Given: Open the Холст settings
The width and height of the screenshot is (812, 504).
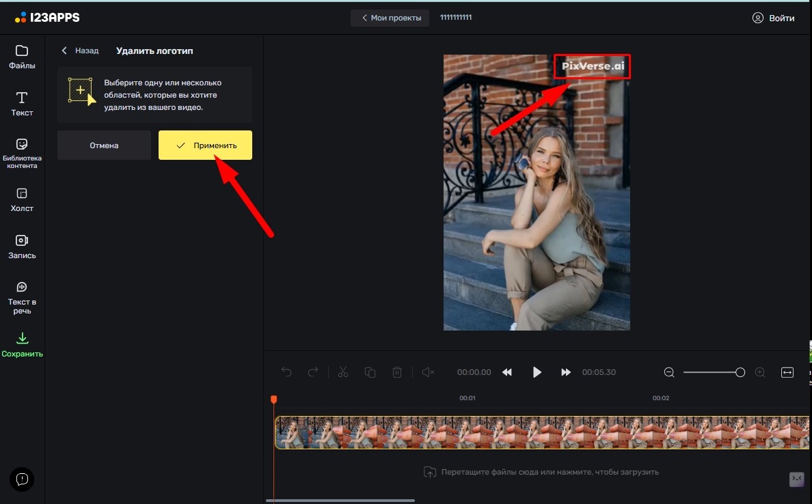Looking at the screenshot, I should pos(22,199).
